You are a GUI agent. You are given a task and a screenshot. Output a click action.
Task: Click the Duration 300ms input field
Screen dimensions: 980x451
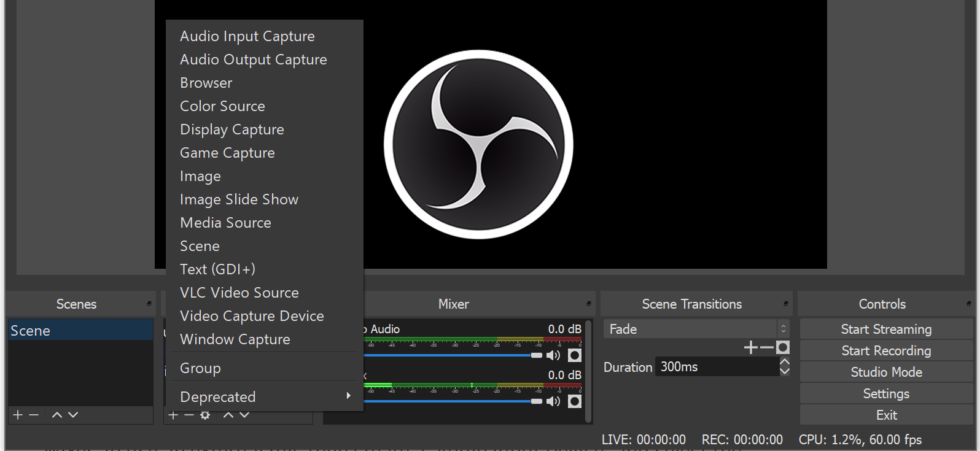(715, 367)
